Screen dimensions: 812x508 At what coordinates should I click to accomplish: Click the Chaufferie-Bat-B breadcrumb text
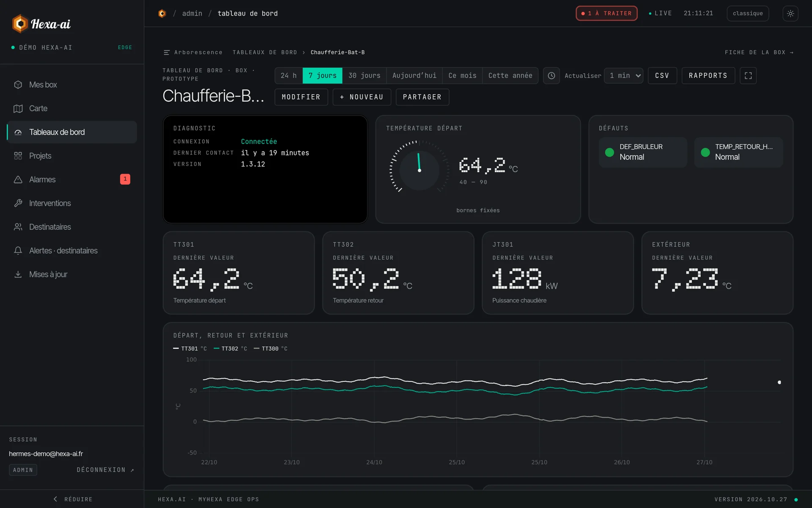(337, 52)
